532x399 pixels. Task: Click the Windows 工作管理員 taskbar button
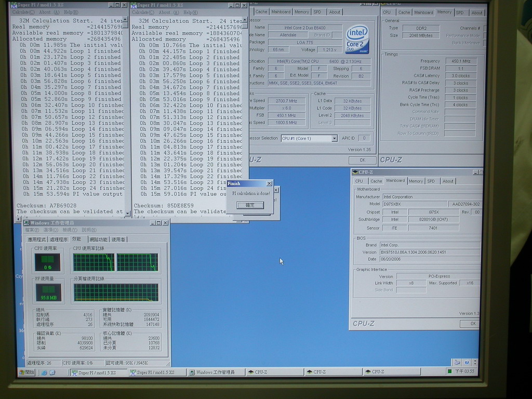click(x=216, y=373)
